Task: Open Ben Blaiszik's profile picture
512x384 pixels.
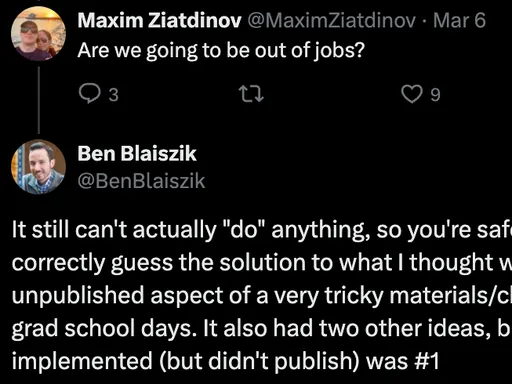Action: click(38, 167)
